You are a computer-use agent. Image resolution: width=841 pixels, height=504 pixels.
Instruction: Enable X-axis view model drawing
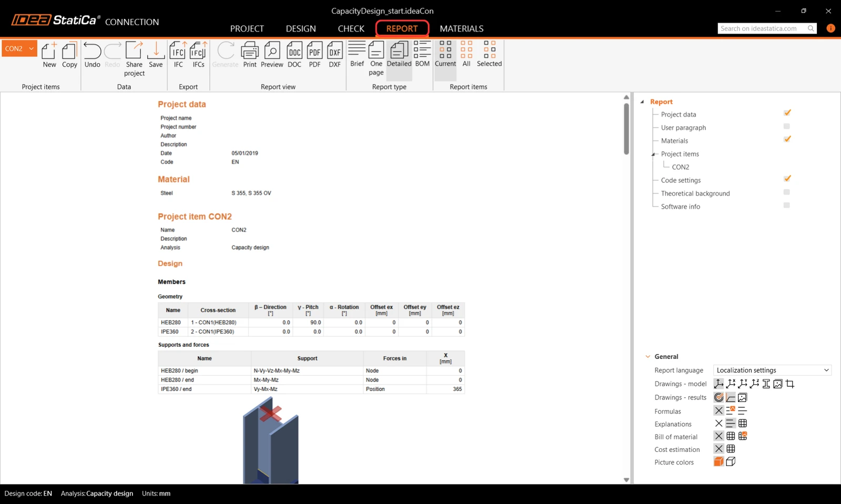pyautogui.click(x=731, y=384)
